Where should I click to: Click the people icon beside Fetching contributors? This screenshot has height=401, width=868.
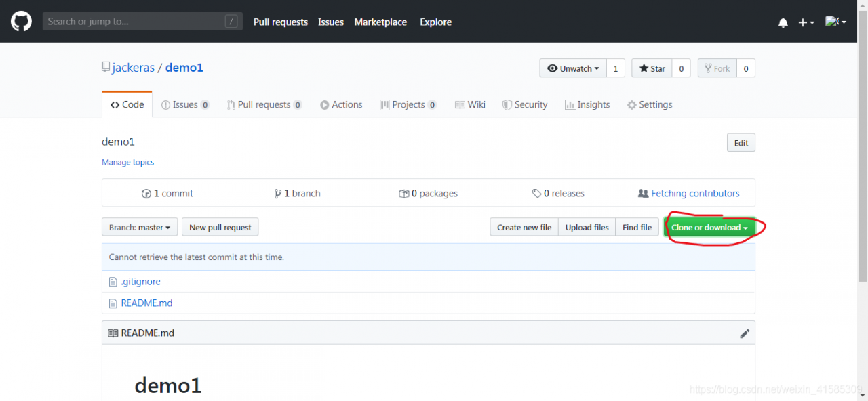click(644, 194)
